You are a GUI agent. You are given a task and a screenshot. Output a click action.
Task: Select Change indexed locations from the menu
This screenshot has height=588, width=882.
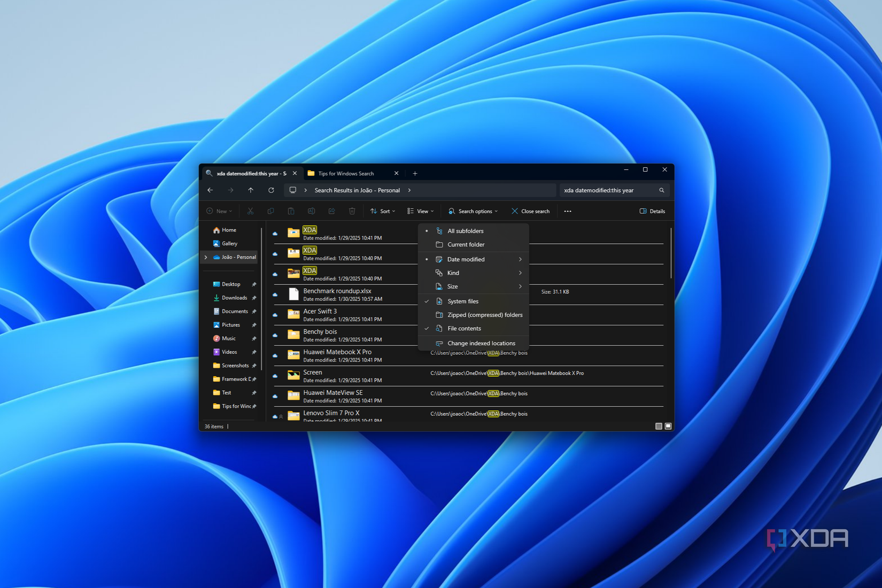pyautogui.click(x=481, y=343)
